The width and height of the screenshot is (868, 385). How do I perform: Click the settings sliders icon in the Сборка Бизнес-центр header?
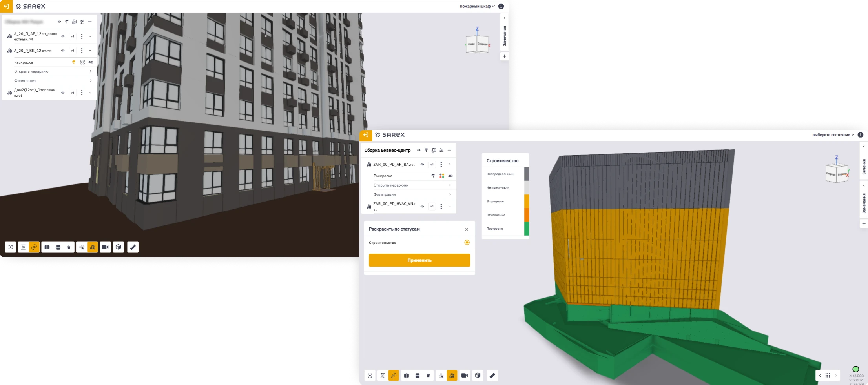[x=441, y=150]
